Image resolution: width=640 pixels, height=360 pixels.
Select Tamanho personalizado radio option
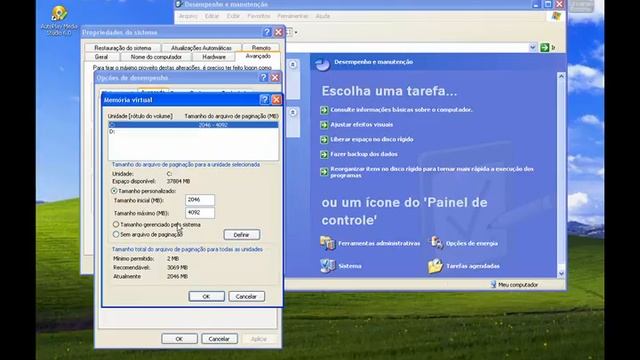114,191
